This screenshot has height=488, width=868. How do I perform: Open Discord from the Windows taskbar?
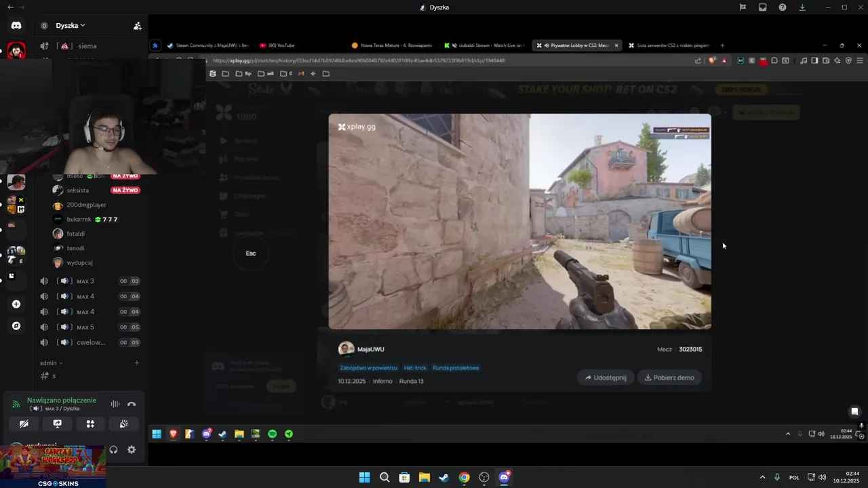tap(504, 477)
